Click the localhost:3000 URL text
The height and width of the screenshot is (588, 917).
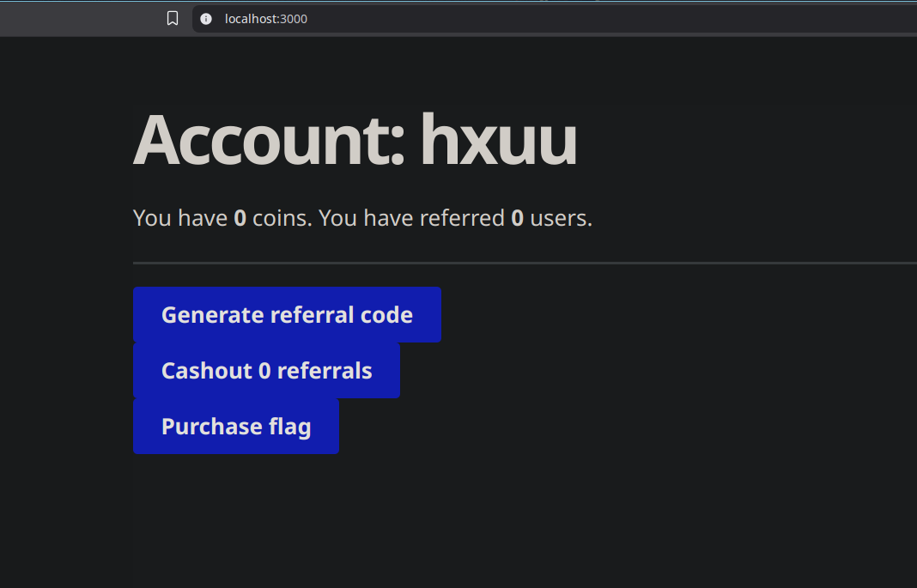coord(264,18)
